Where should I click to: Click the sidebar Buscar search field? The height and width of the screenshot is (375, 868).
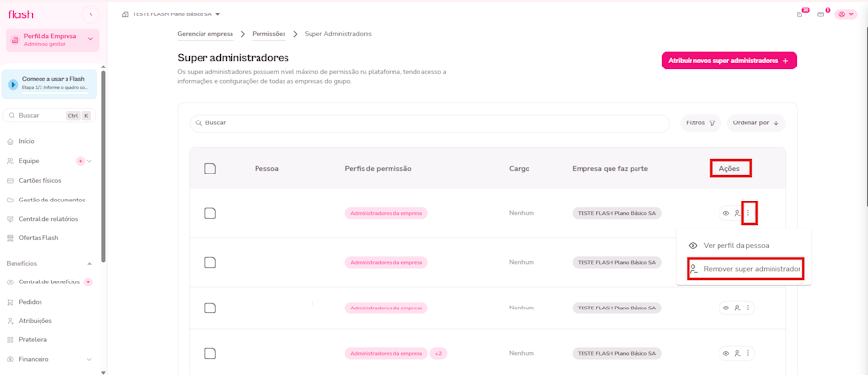tap(49, 116)
